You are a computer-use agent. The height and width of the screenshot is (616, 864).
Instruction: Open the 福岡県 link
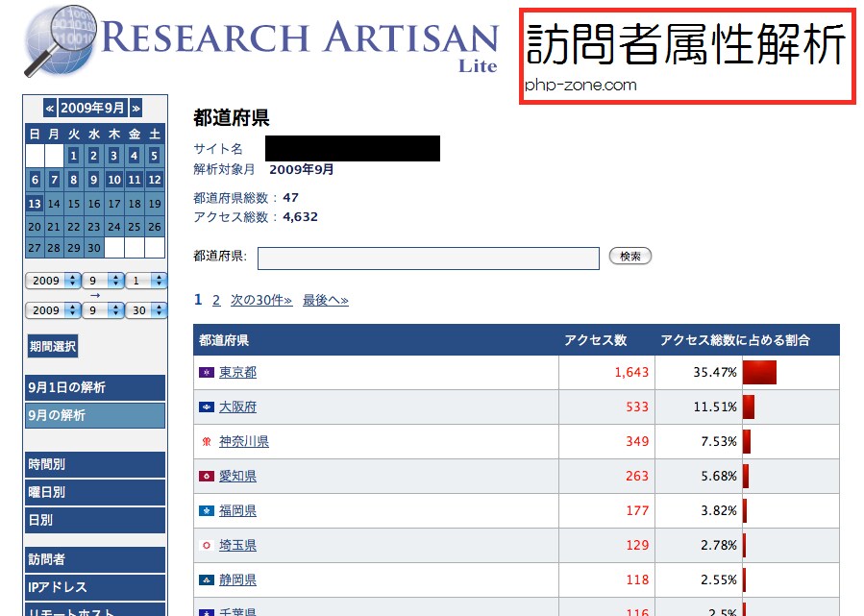click(237, 511)
